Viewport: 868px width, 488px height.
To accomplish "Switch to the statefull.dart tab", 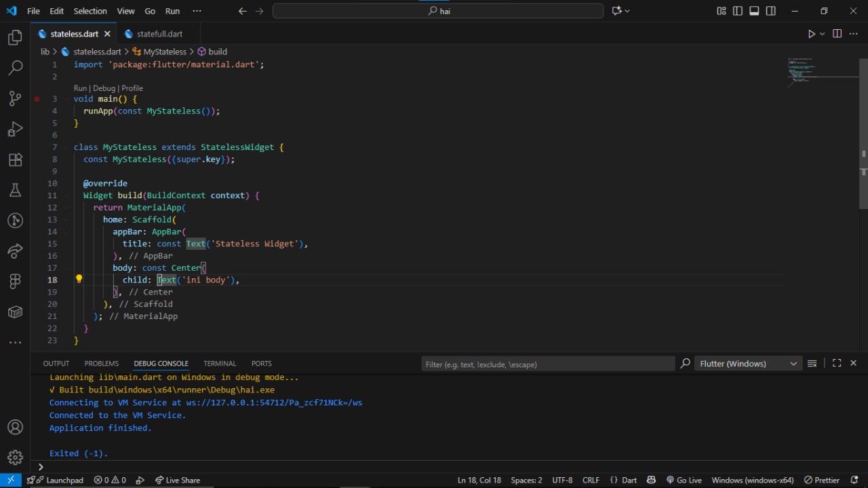I will coord(159,34).
